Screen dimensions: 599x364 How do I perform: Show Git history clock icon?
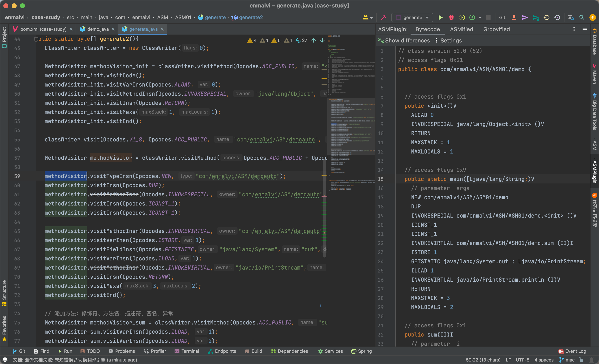coord(547,17)
